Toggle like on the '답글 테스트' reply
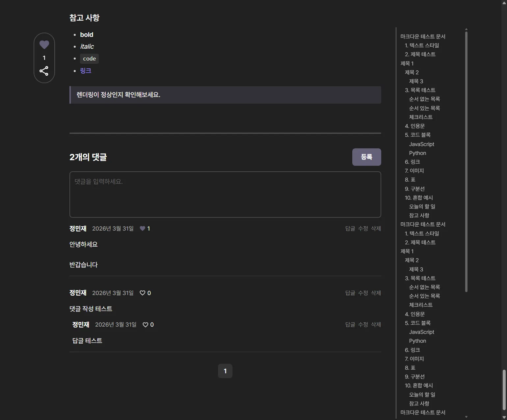Image resolution: width=507 pixels, height=420 pixels. tap(146, 325)
